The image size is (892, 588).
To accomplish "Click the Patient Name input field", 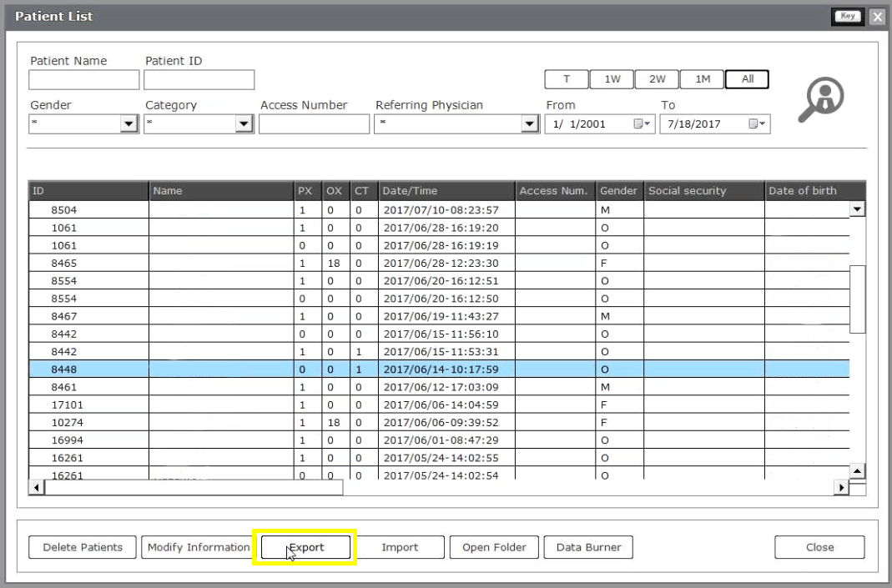I will click(83, 80).
